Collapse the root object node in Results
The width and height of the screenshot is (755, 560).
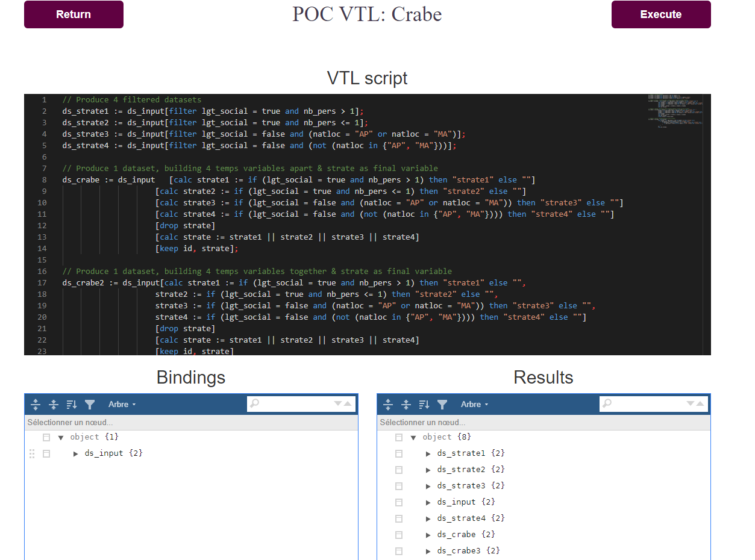pyautogui.click(x=413, y=438)
